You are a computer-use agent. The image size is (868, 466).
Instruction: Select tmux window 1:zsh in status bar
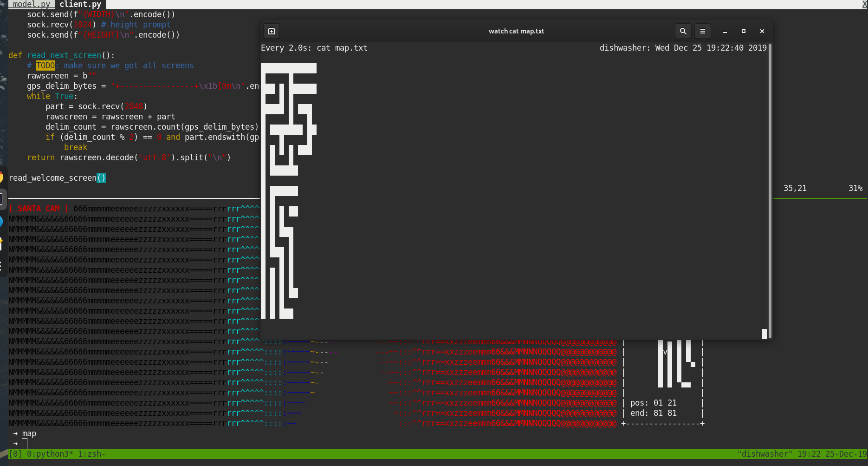pos(91,454)
